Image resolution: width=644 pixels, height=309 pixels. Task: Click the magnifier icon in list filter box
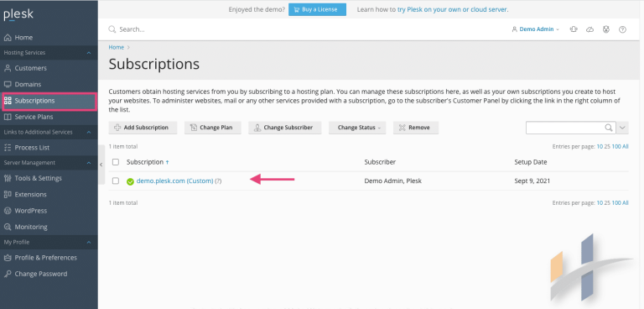[609, 128]
